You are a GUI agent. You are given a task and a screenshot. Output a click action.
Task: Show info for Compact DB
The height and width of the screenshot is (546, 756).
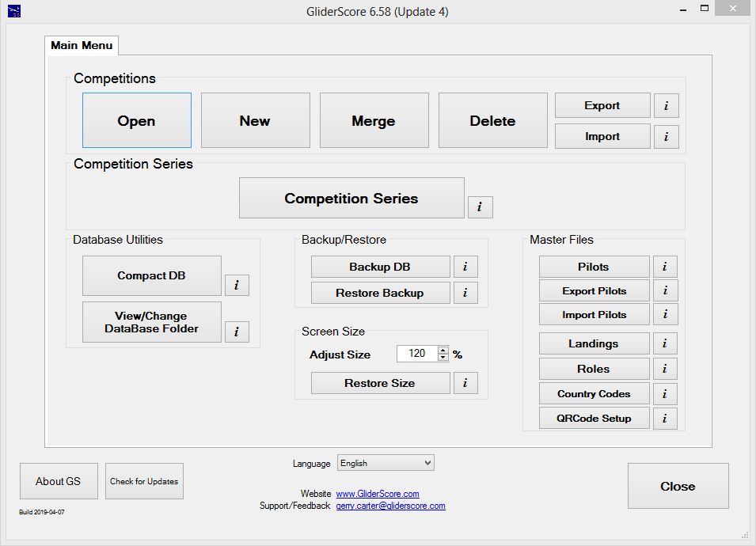pyautogui.click(x=237, y=286)
